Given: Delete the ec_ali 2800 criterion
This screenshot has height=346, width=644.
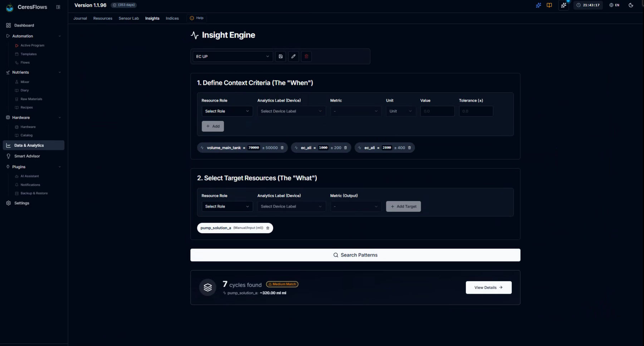Looking at the screenshot, I should click(409, 148).
